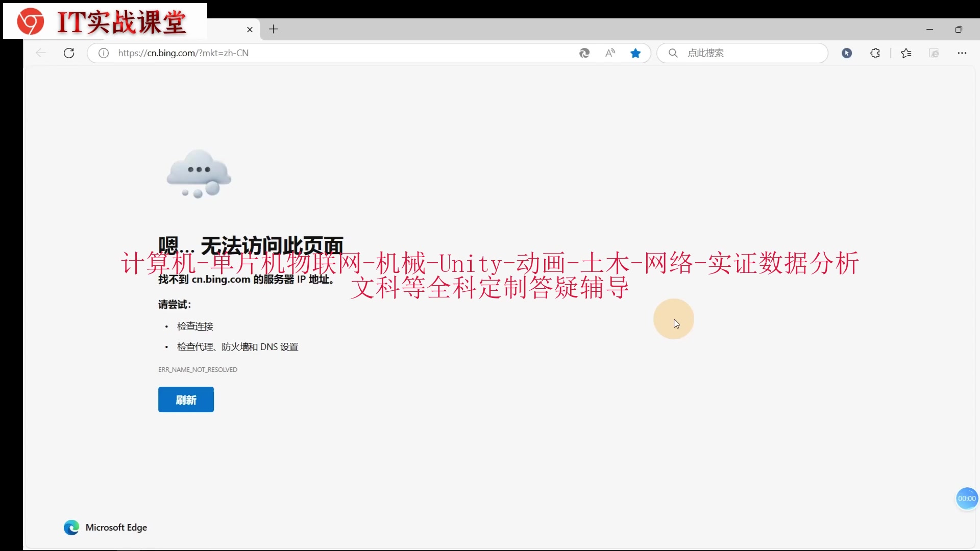
Task: Open site information icon in address bar
Action: point(104,53)
